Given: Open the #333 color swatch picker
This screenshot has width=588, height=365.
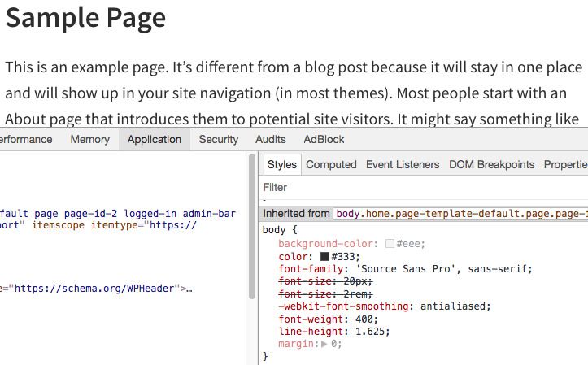Looking at the screenshot, I should click(x=324, y=257).
